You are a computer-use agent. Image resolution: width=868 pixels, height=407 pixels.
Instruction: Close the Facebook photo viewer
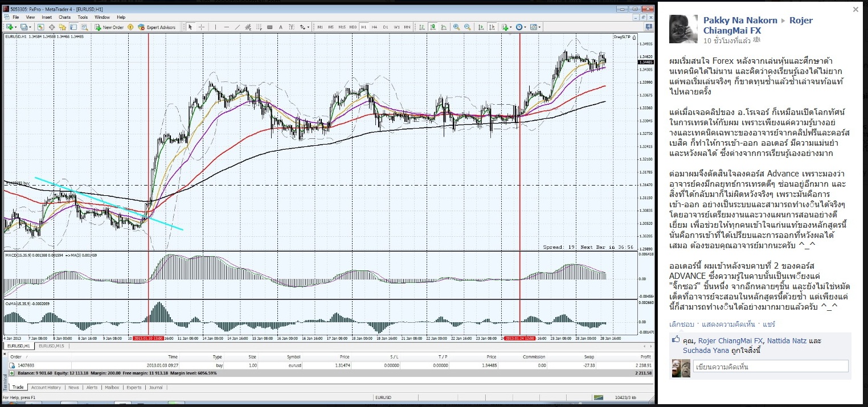pyautogui.click(x=855, y=10)
